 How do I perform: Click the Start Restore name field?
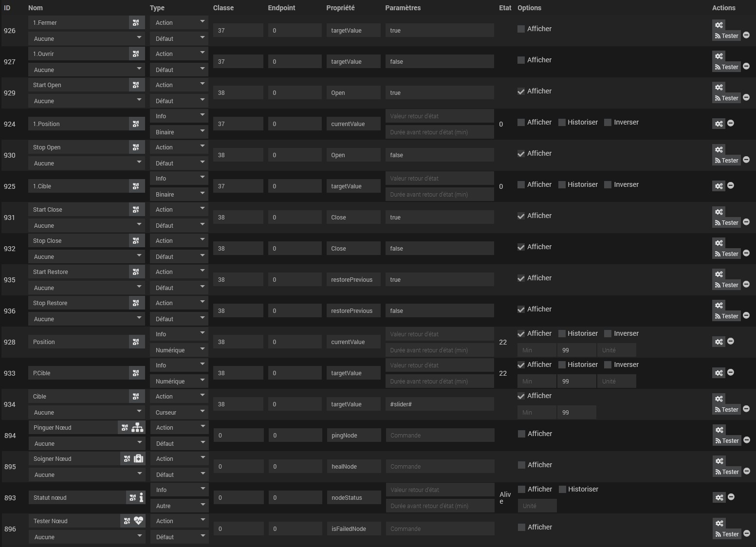(79, 272)
